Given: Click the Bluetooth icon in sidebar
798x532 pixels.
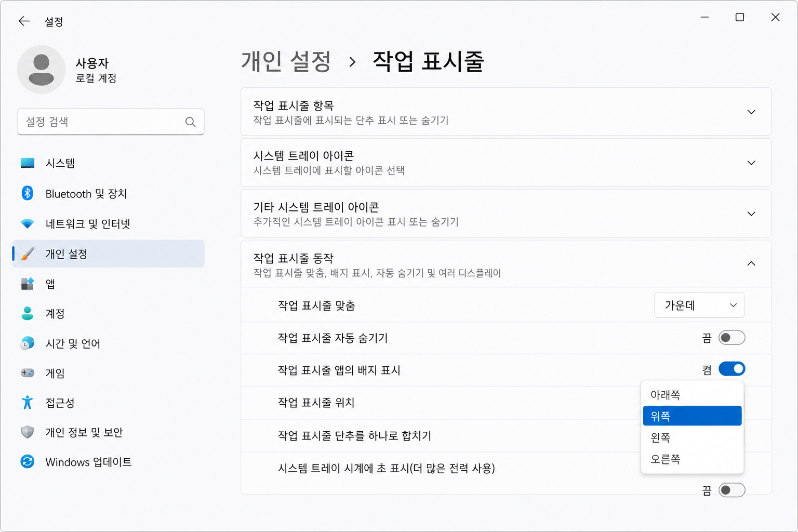Looking at the screenshot, I should (28, 193).
